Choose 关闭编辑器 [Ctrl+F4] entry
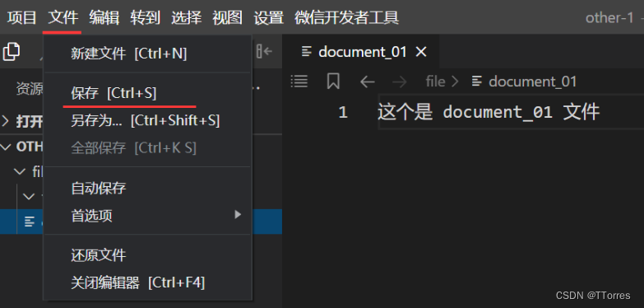This screenshot has width=644, height=308. pyautogui.click(x=147, y=282)
